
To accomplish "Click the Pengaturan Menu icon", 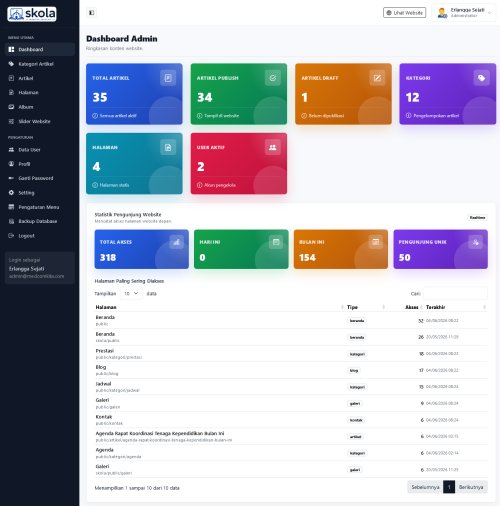I will [11, 207].
